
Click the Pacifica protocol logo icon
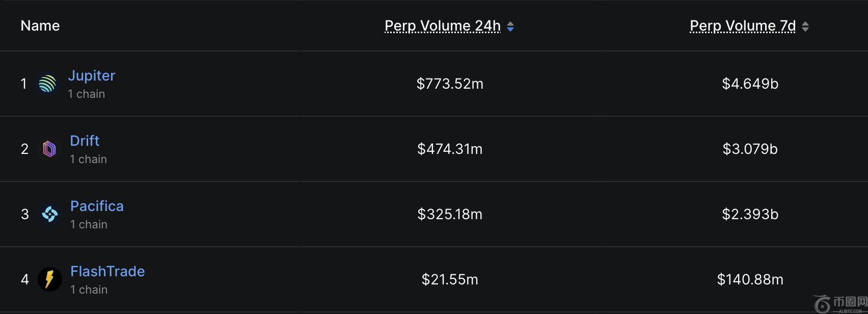(x=50, y=214)
